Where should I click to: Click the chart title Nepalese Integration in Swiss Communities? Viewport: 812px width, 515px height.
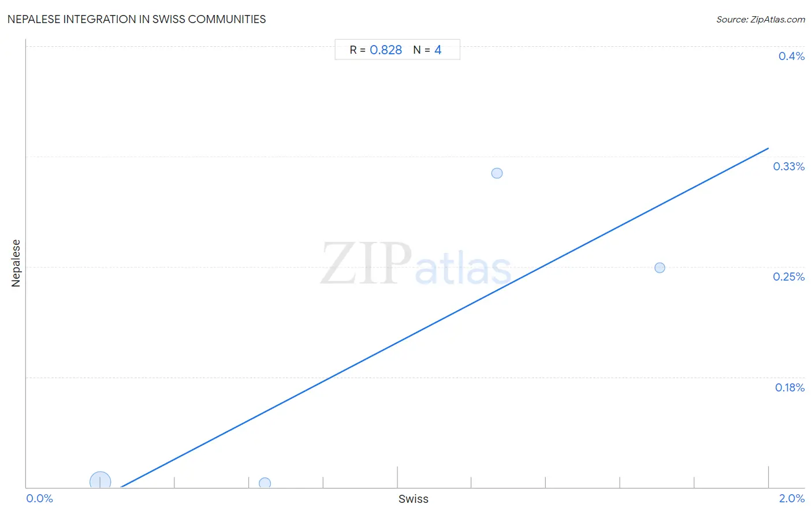(x=137, y=19)
